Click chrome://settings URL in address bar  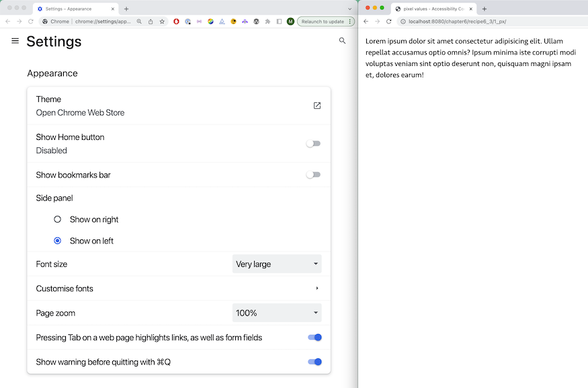click(x=103, y=22)
